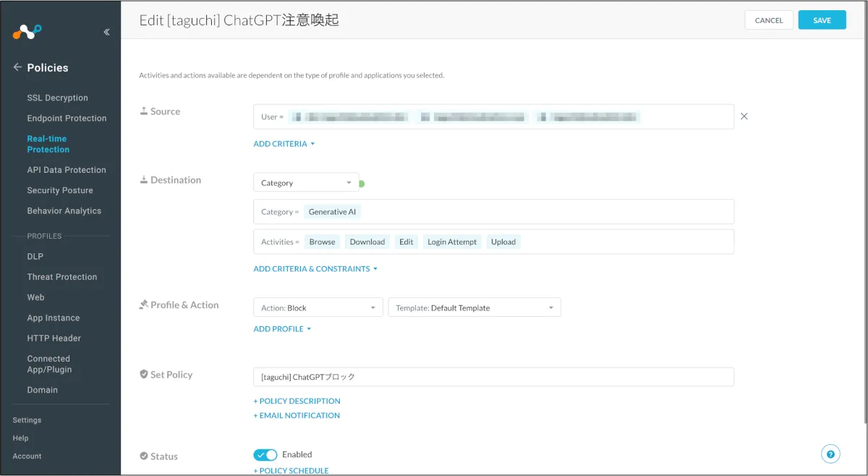Go back using the Policies arrow
This screenshot has width=868, height=476.
17,67
